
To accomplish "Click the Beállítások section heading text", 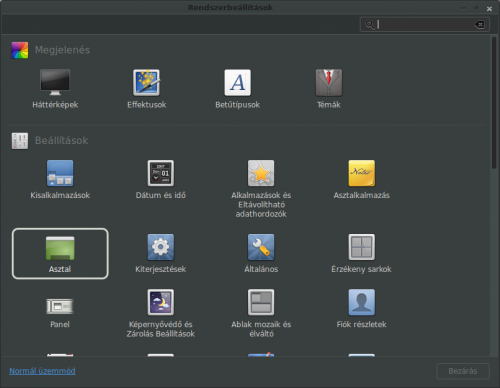I will (x=62, y=141).
